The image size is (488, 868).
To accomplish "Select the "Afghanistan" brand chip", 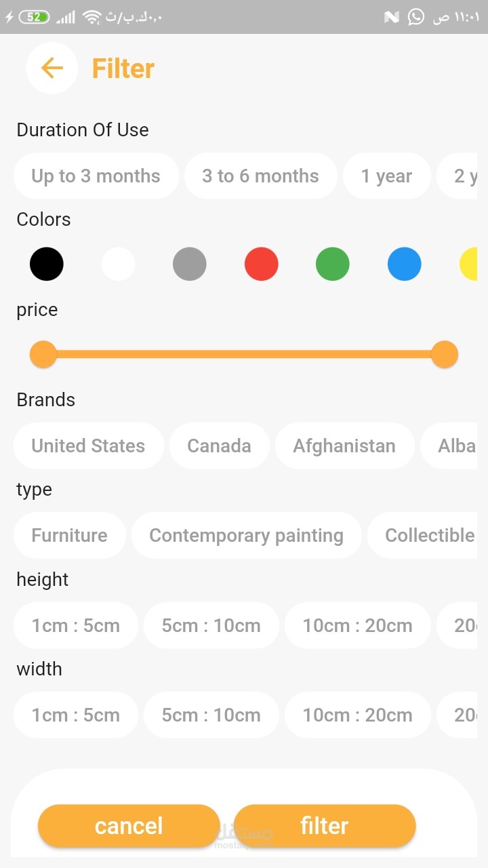I will pyautogui.click(x=344, y=446).
